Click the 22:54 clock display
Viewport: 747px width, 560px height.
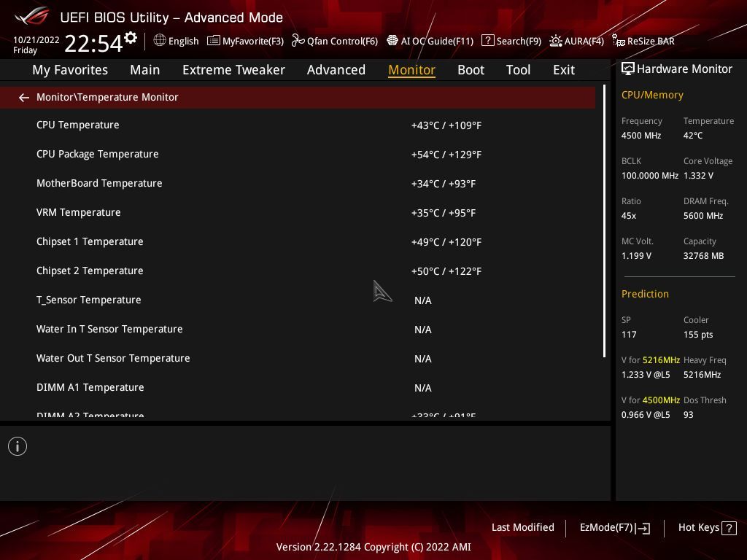tap(94, 44)
